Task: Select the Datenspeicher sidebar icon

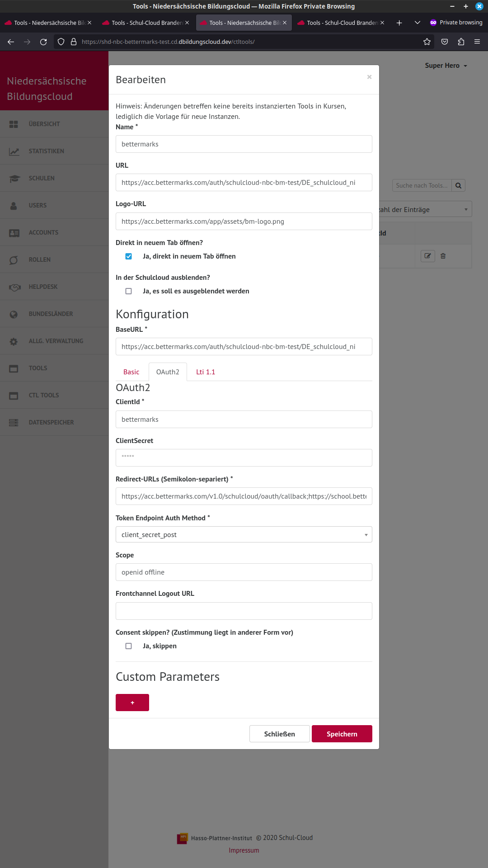Action: point(14,422)
